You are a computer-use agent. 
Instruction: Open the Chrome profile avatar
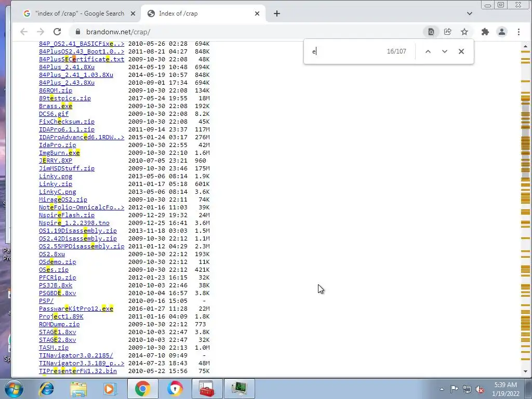click(x=502, y=32)
